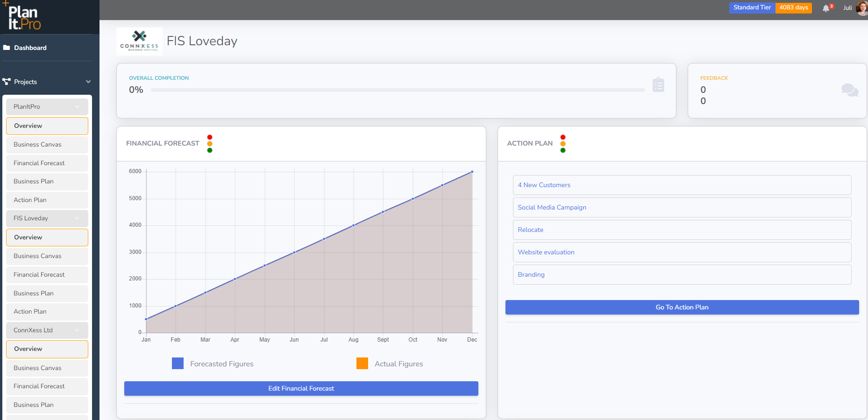Go to Overview under ConnXess Ltd
This screenshot has width=868, height=420.
[x=47, y=349]
